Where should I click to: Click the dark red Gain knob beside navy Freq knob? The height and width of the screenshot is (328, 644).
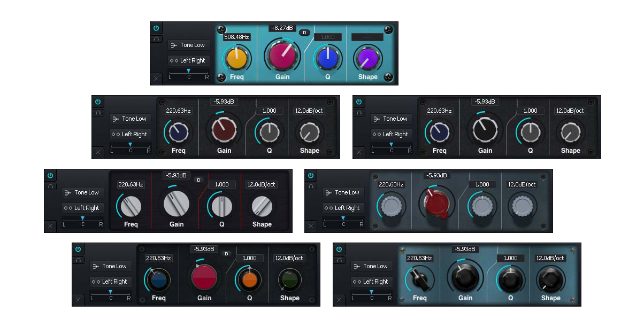pos(224,130)
